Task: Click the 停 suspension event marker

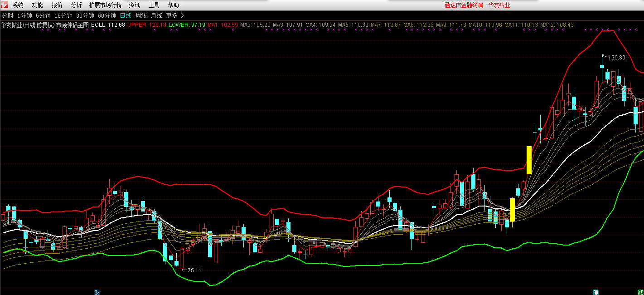Action: [596, 292]
